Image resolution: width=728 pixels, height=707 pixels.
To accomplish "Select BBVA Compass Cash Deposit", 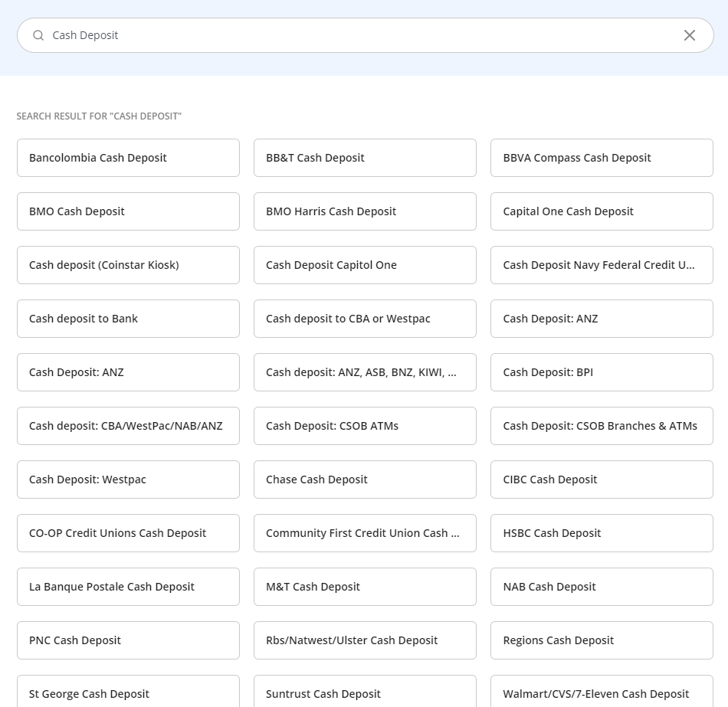I will [602, 158].
